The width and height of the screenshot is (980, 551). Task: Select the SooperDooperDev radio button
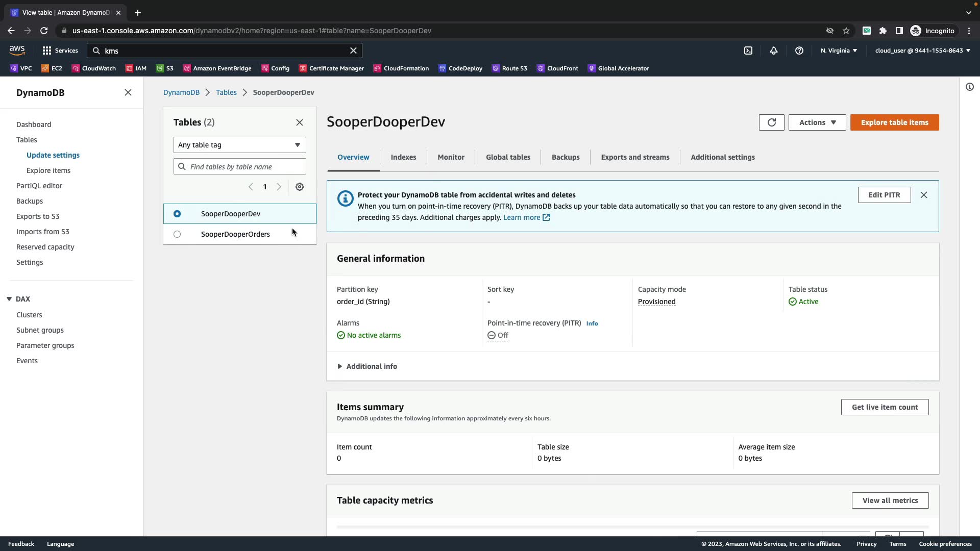coord(177,214)
